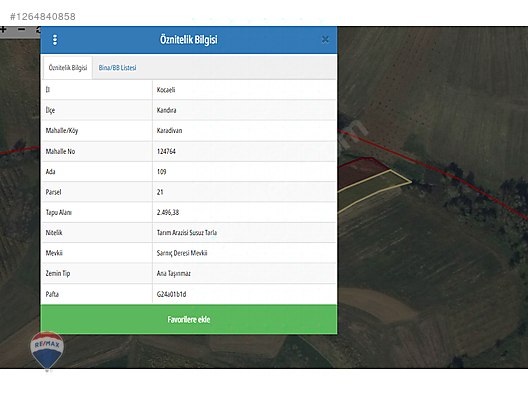Screen dimensions: 528x396
Task: Click the RE/MAX balloon logo
Action: click(x=47, y=350)
